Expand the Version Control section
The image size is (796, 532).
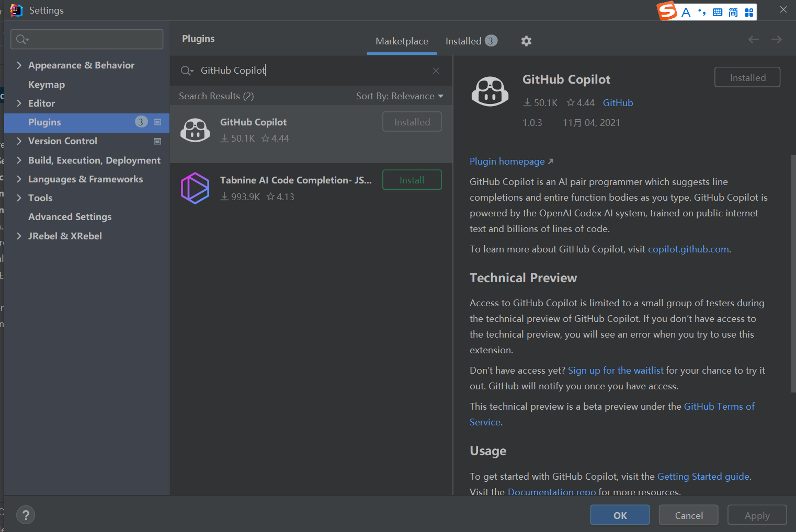coord(19,141)
